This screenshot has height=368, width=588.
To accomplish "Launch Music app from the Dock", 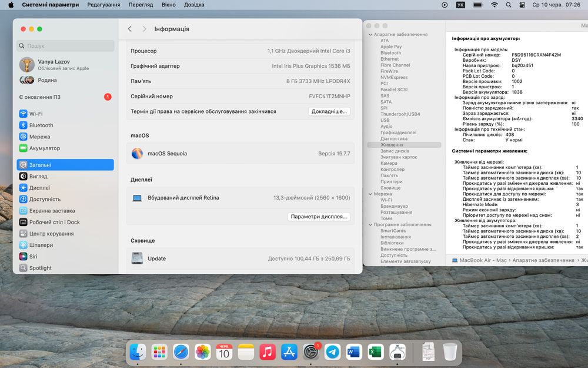I will coord(268,352).
